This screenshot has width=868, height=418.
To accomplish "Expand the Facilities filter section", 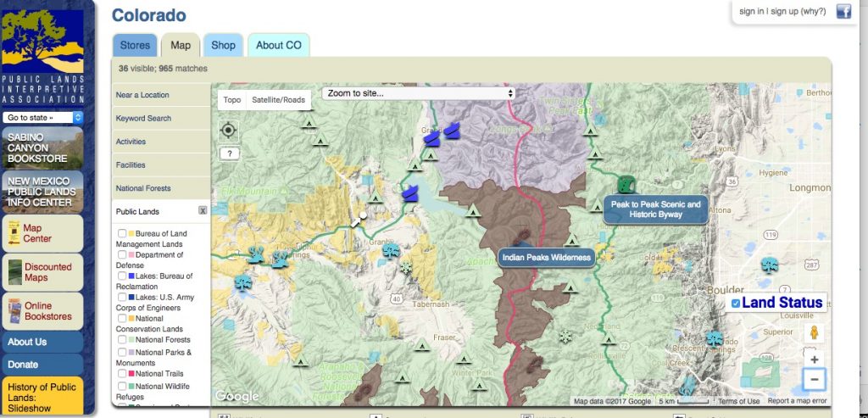I will [x=160, y=164].
